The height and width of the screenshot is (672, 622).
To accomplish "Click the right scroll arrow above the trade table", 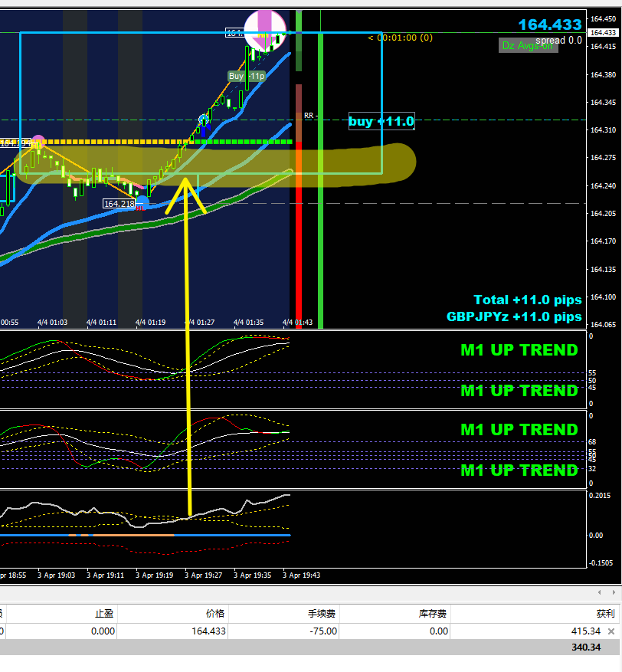I will click(x=614, y=592).
